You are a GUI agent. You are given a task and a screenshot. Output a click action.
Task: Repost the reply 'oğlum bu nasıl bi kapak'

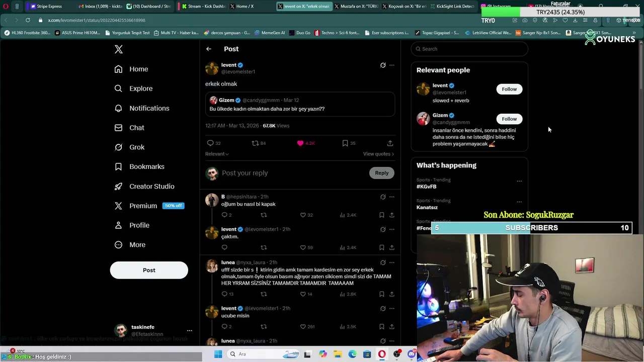(264, 215)
